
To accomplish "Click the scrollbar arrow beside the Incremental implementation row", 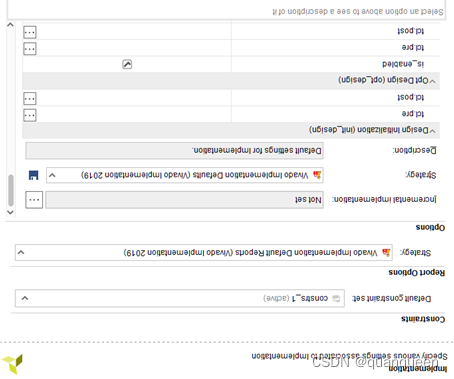I will [10, 212].
